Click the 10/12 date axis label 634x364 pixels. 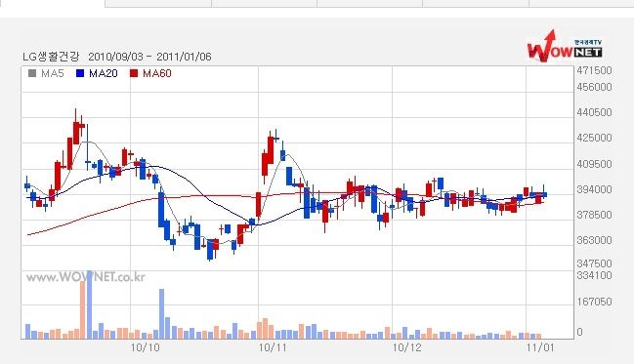click(x=406, y=347)
